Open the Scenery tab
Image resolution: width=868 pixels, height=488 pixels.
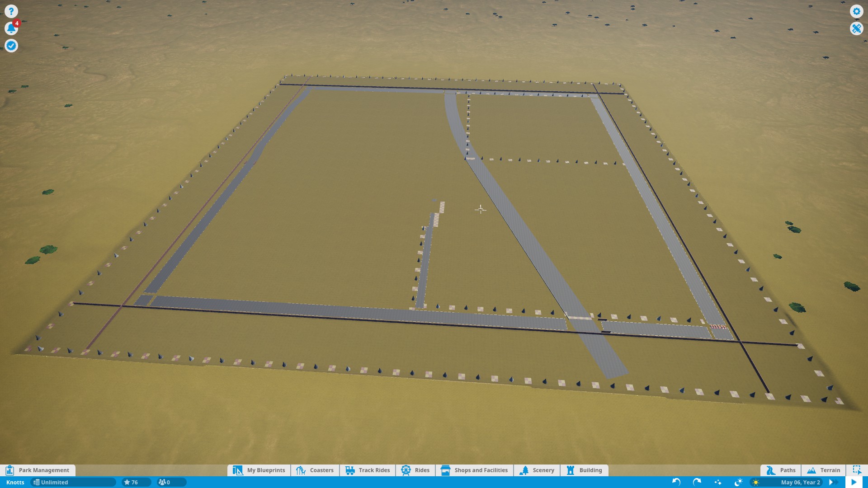click(x=537, y=470)
